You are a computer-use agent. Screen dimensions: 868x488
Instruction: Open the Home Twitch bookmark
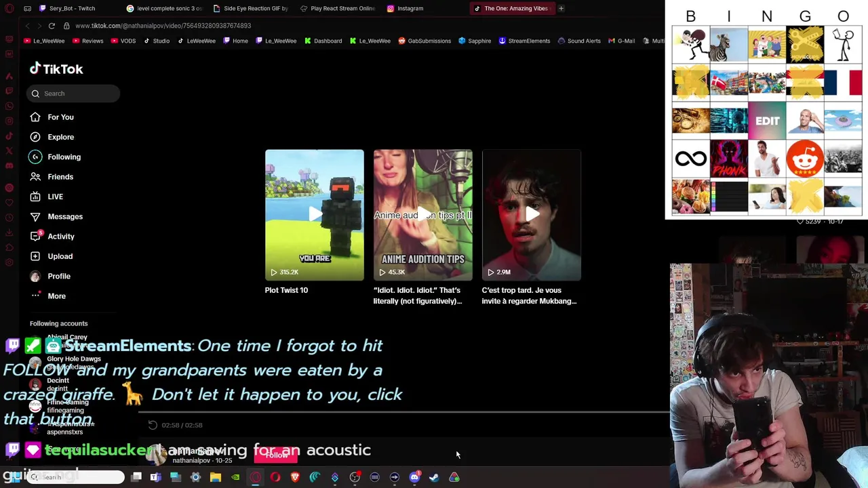tap(235, 41)
